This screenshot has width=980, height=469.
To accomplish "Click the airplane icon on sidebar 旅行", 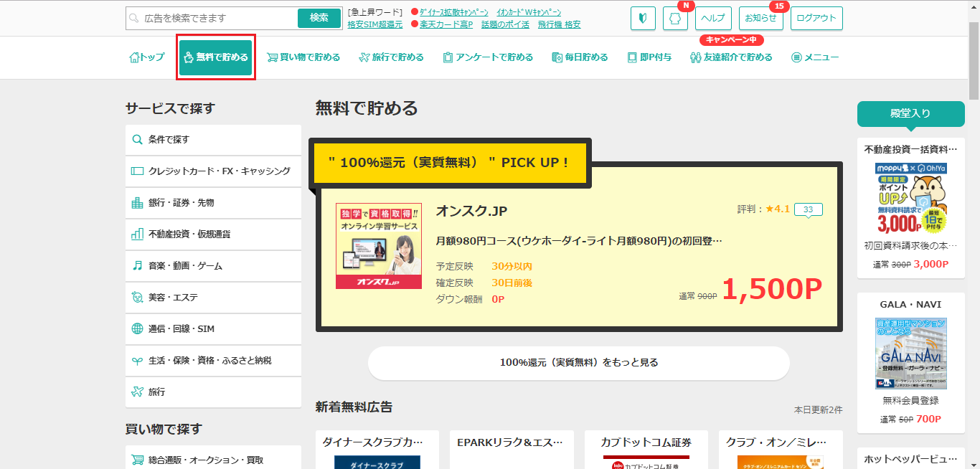I will tap(137, 392).
